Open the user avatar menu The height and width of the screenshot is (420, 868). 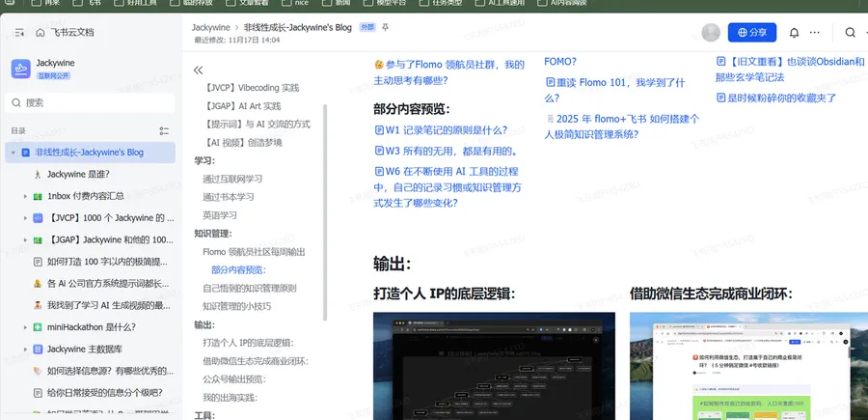(x=711, y=33)
